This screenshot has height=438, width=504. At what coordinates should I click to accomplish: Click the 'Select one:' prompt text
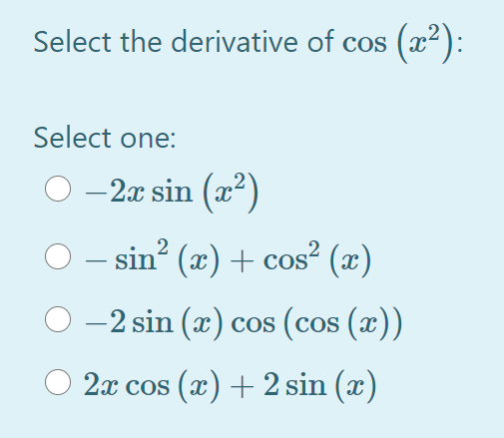105,138
